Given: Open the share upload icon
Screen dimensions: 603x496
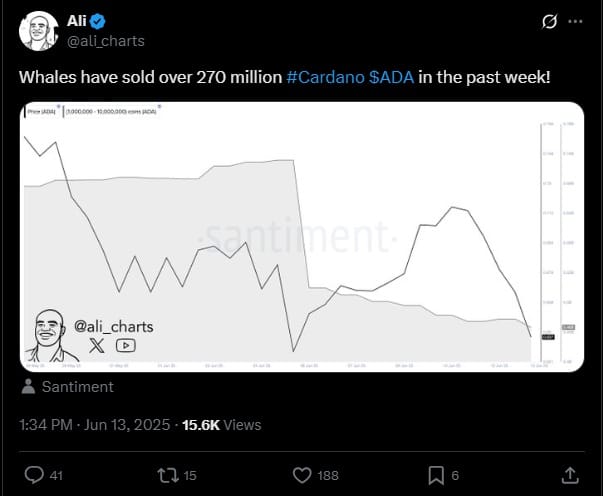Looking at the screenshot, I should (570, 475).
